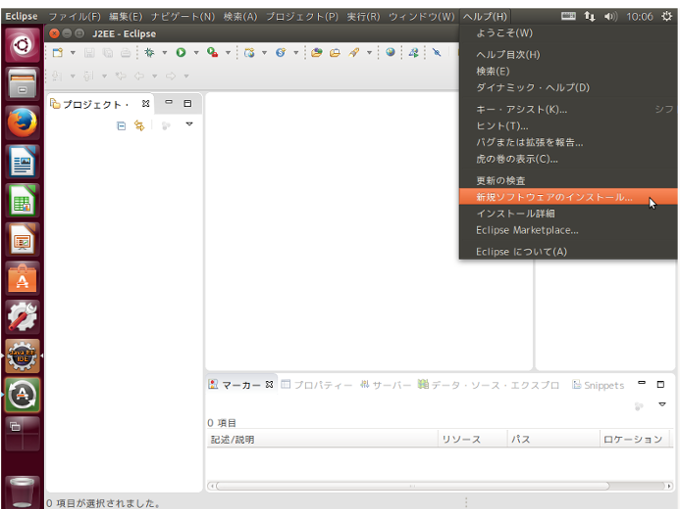
Task: Switch to the プロパティー tab
Action: (317, 385)
